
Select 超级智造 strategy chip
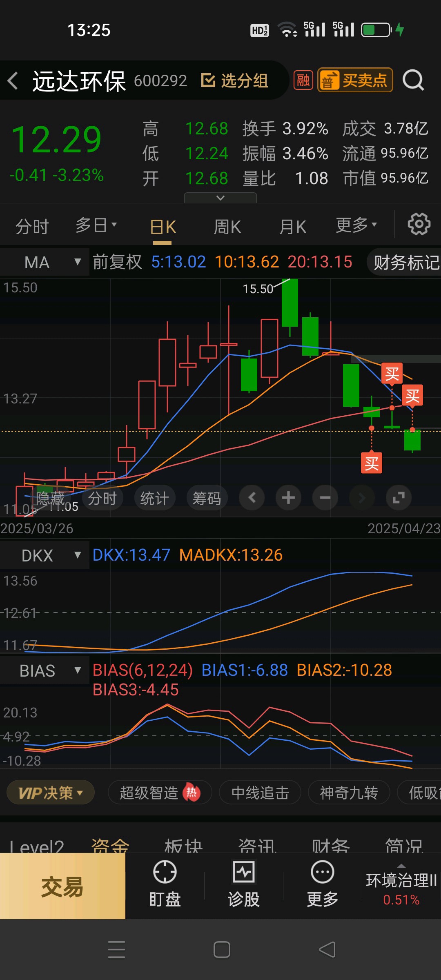(160, 793)
